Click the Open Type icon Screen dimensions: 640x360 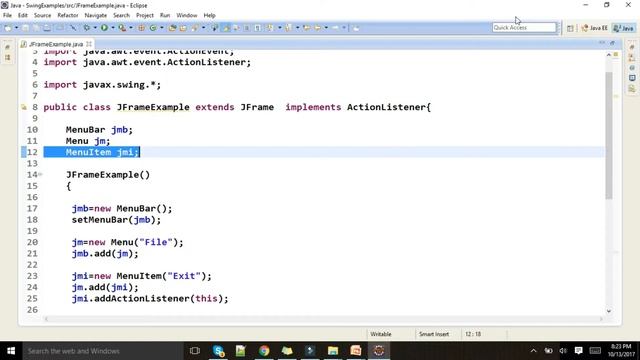point(172,28)
